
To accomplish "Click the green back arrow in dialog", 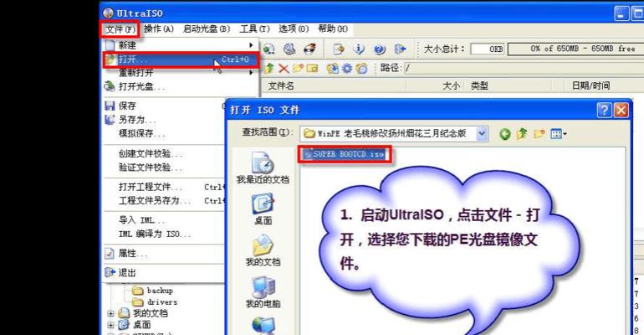I will [505, 134].
